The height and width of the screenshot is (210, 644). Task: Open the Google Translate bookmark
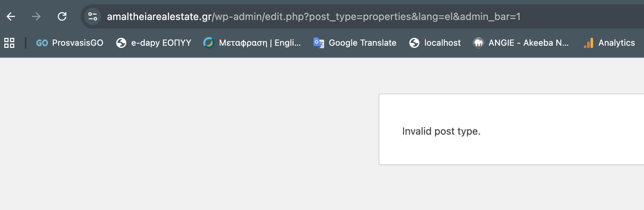coord(362,43)
